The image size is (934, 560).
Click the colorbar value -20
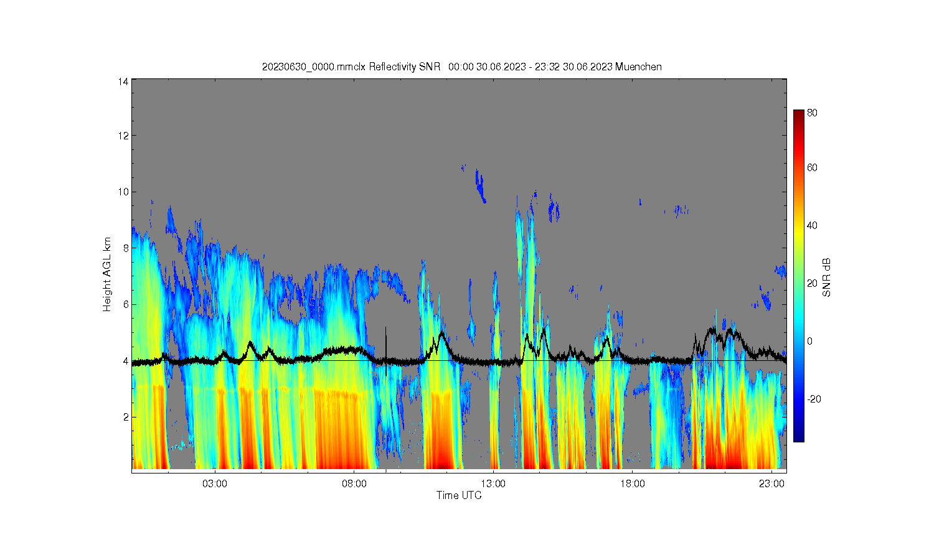click(814, 399)
